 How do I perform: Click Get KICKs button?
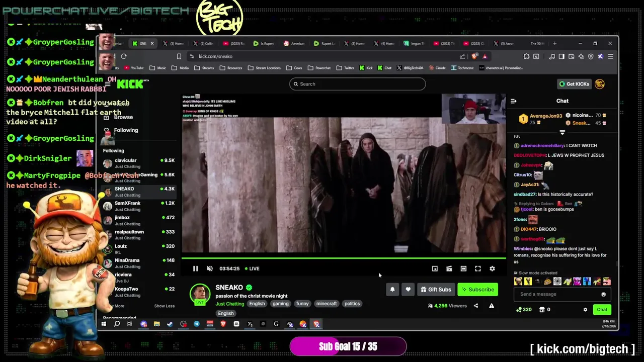[x=574, y=84]
